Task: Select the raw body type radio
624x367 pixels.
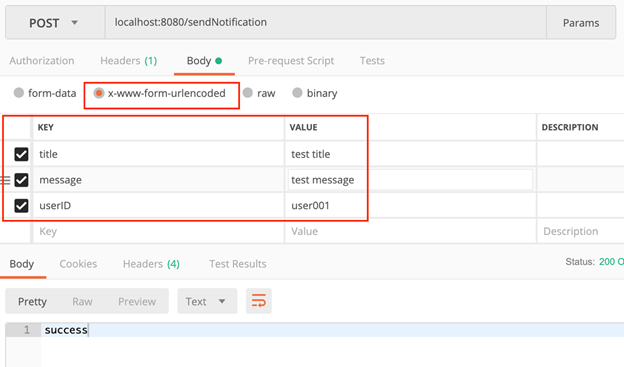Action: pyautogui.click(x=248, y=93)
